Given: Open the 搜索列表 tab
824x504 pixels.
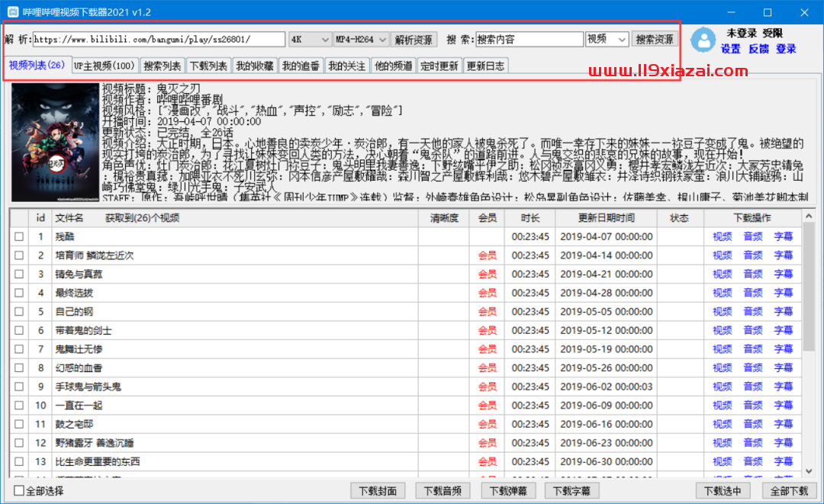Looking at the screenshot, I should (163, 66).
